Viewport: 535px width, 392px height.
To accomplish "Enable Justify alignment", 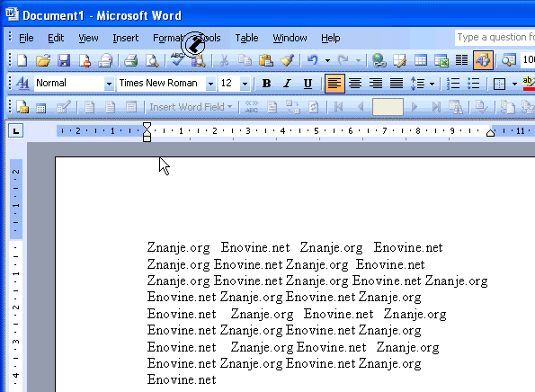I will pos(397,84).
